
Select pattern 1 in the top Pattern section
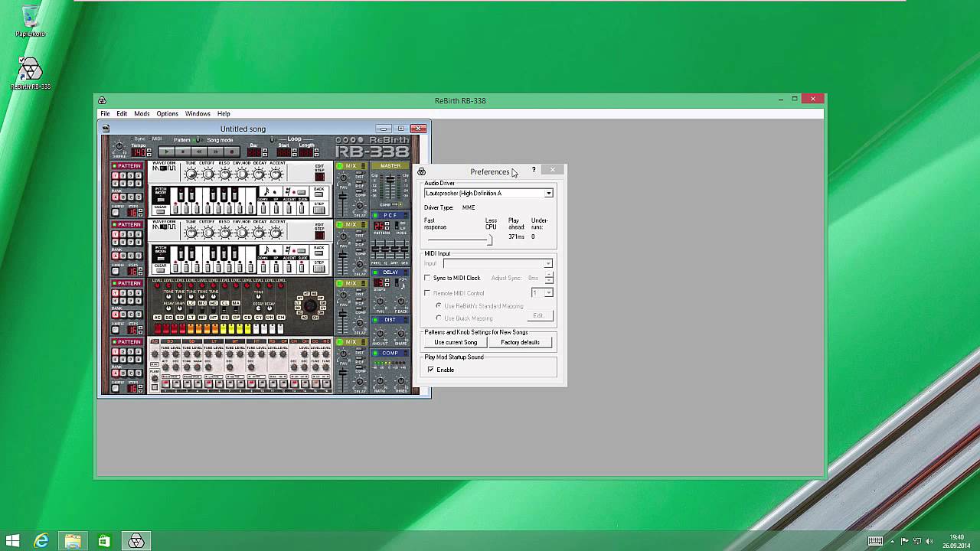coord(116,176)
